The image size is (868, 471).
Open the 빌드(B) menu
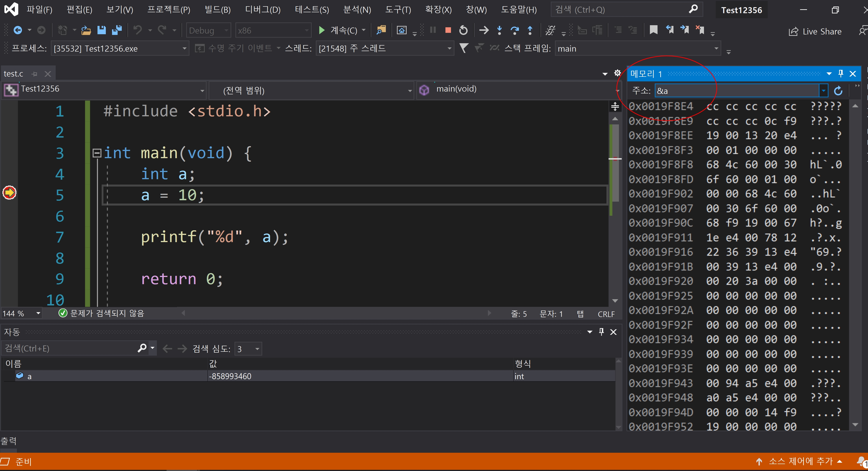tap(218, 9)
